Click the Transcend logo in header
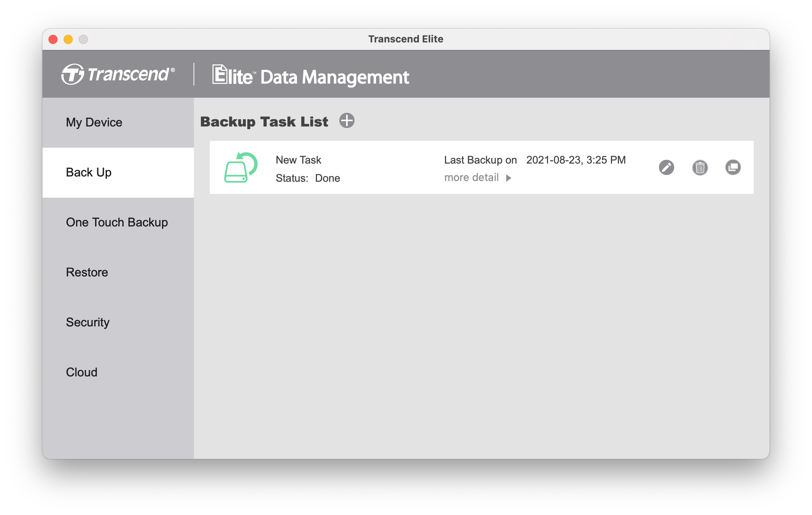 tap(118, 74)
